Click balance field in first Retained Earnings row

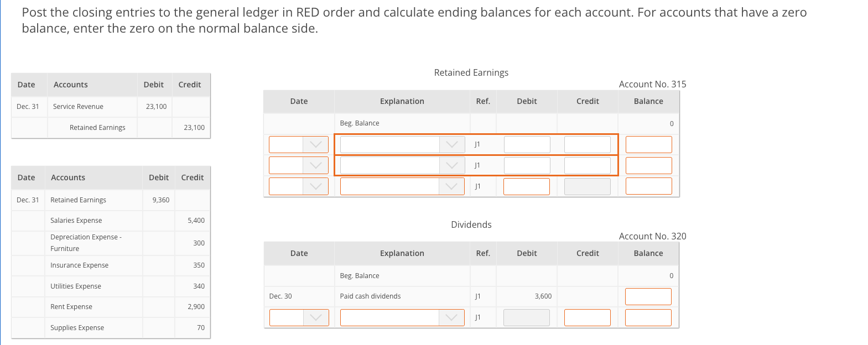648,144
